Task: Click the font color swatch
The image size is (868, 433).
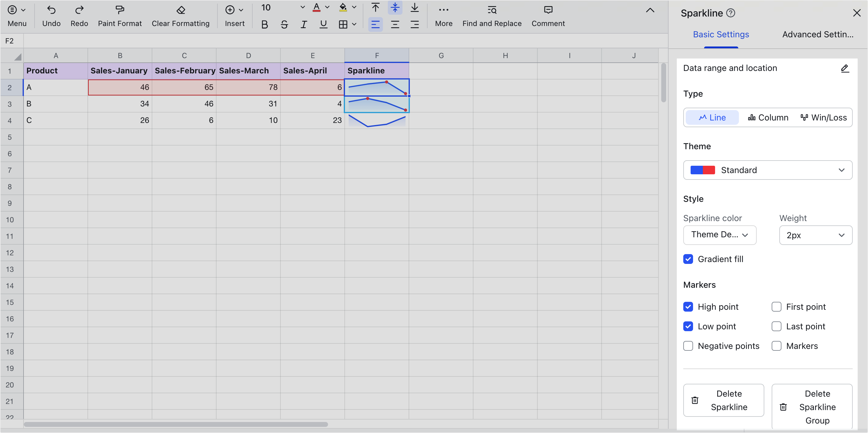Action: tap(316, 7)
